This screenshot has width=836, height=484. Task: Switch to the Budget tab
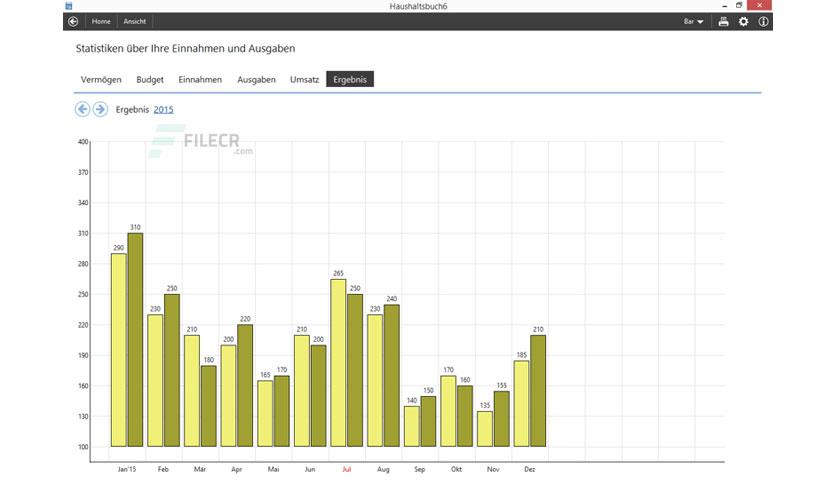[x=150, y=79]
